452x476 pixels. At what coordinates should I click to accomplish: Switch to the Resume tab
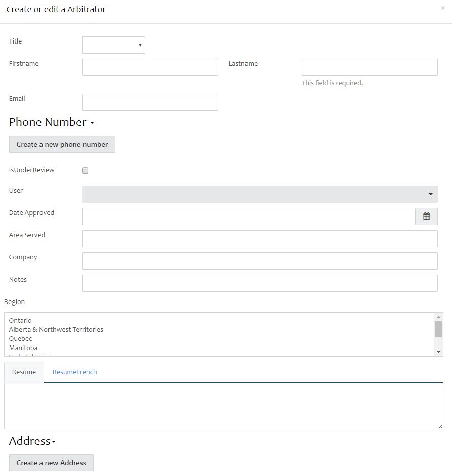coord(24,372)
